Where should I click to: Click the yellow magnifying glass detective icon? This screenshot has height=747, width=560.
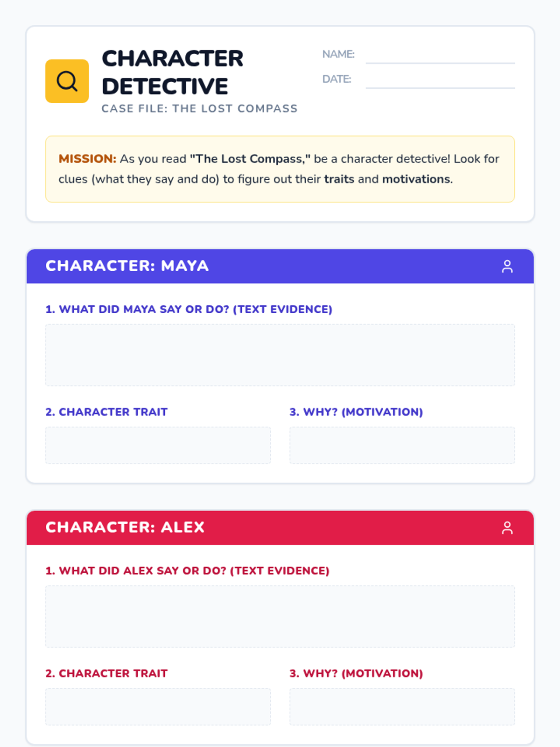click(67, 81)
